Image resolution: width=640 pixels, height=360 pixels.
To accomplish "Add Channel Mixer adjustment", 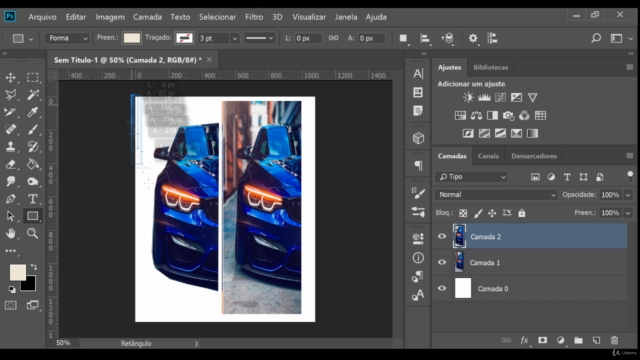I will [524, 116].
